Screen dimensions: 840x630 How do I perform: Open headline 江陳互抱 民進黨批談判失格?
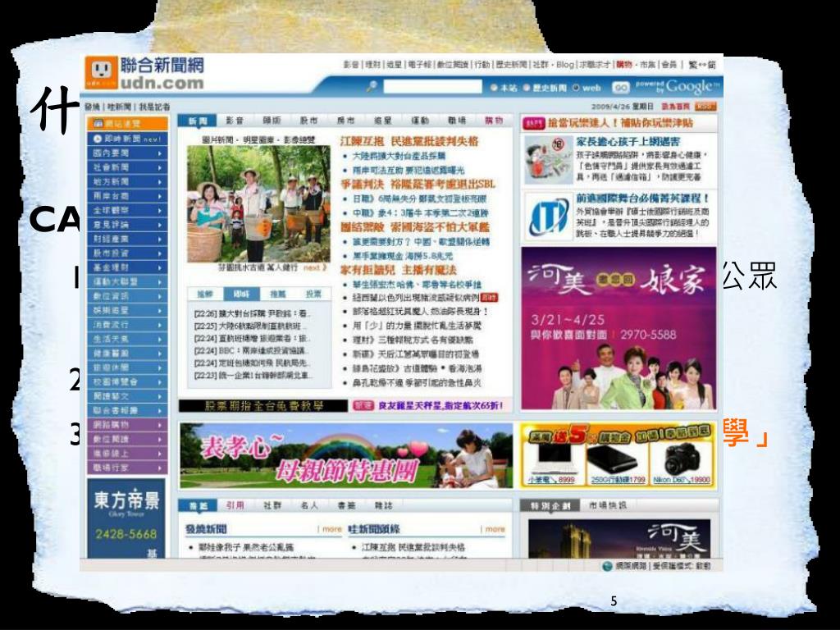coord(409,141)
